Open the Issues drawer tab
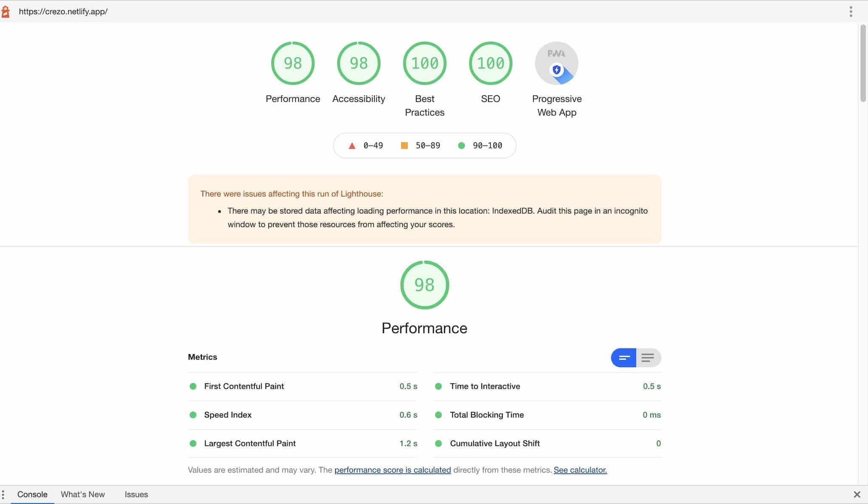 [x=136, y=495]
